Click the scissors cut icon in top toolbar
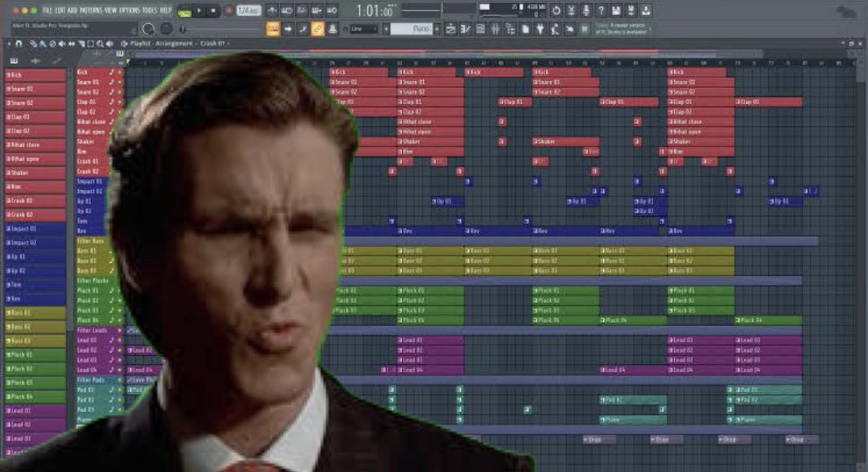868x472 pixels. pyautogui.click(x=571, y=11)
